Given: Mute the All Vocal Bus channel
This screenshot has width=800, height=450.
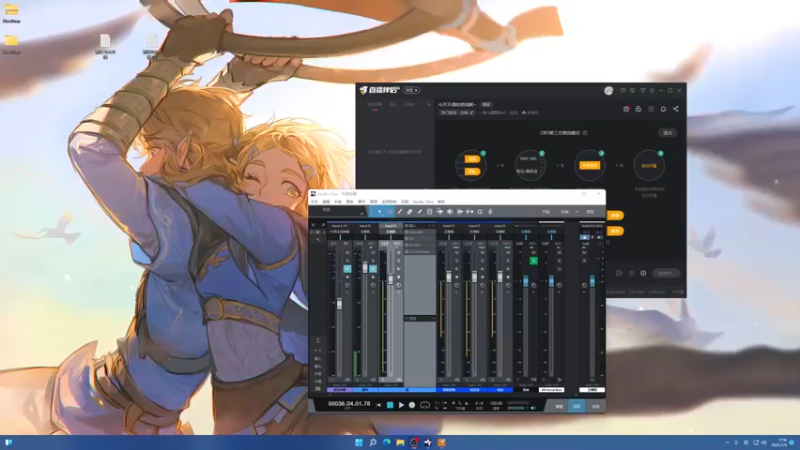Looking at the screenshot, I should tap(559, 253).
